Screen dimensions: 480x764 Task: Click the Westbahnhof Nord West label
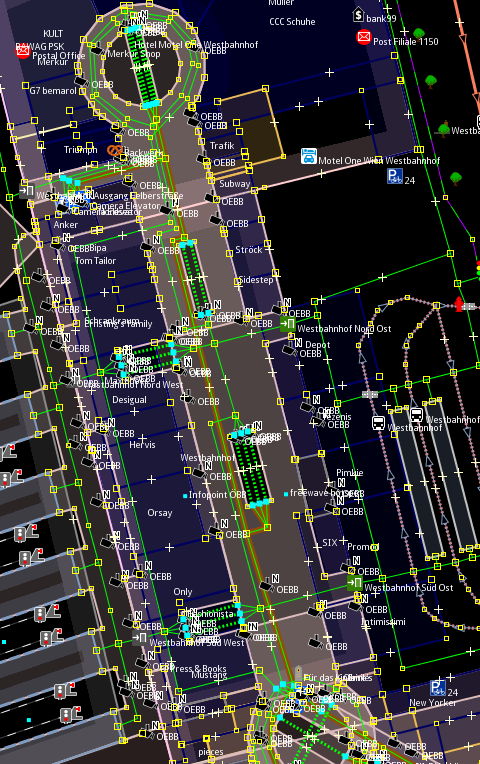pyautogui.click(x=134, y=385)
